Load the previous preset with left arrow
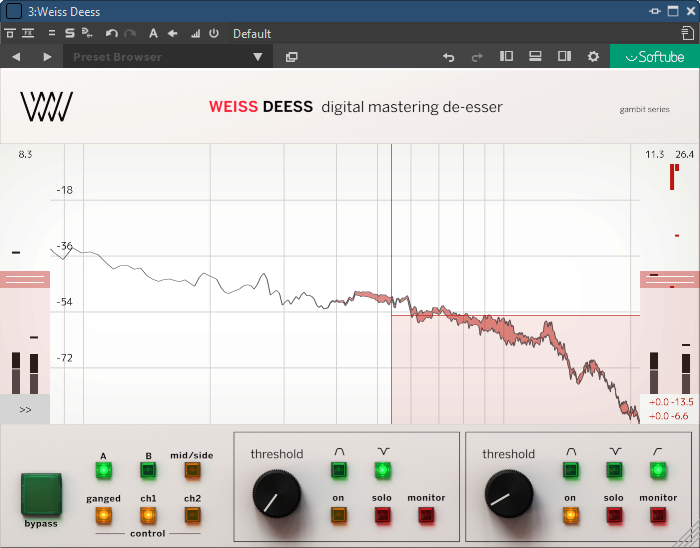This screenshot has width=700, height=548. (17, 57)
